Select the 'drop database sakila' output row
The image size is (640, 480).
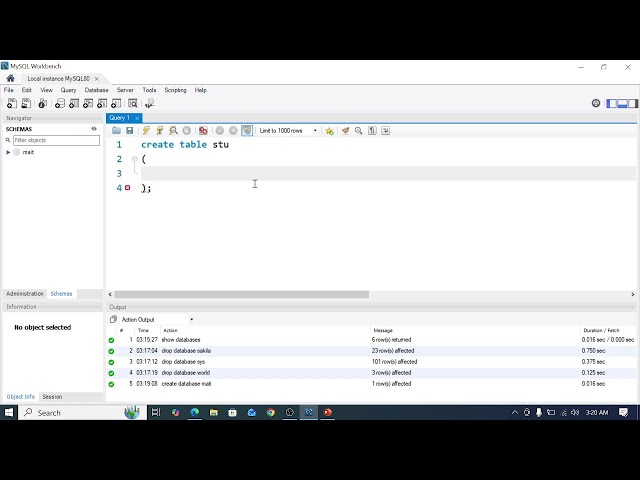point(371,351)
